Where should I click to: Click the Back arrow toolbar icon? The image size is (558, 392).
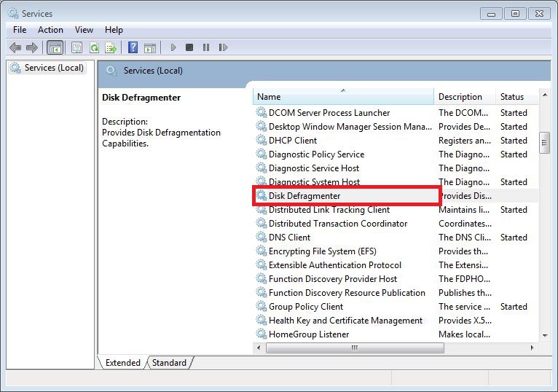[15, 47]
